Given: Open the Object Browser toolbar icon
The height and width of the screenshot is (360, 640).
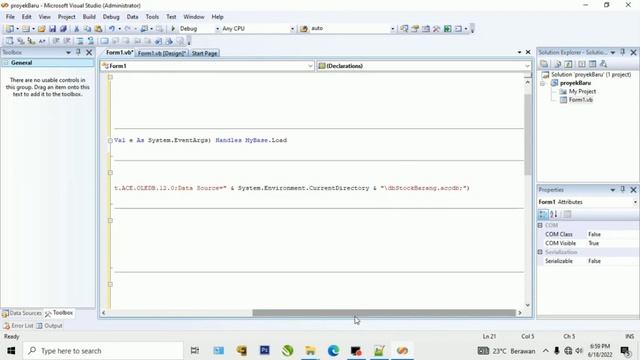Looking at the screenshot, I should 426,29.
